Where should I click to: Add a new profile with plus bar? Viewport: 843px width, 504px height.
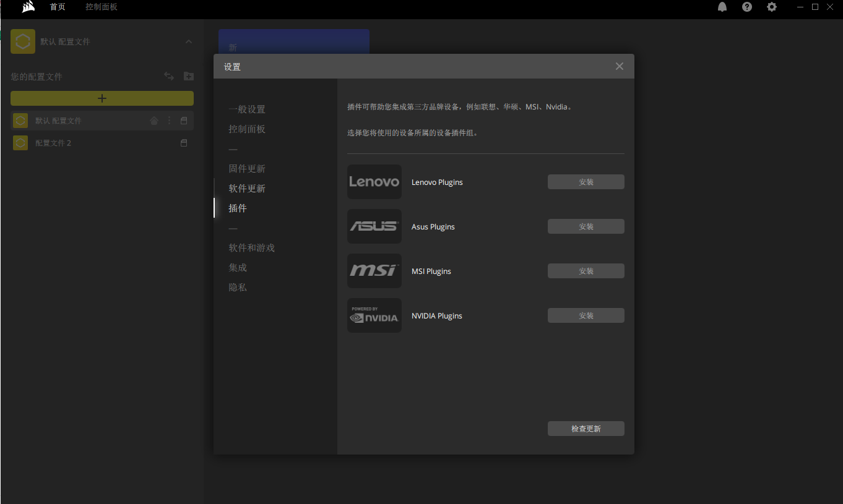(x=102, y=98)
